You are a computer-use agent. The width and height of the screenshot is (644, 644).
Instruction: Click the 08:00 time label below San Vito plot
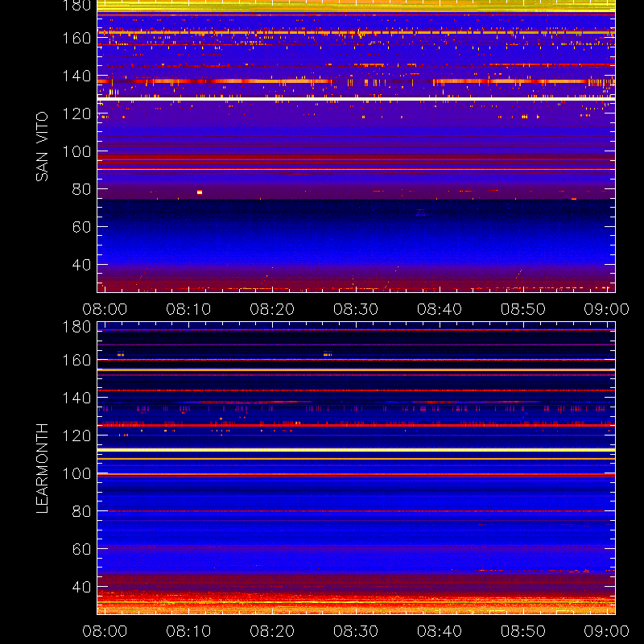(105, 309)
